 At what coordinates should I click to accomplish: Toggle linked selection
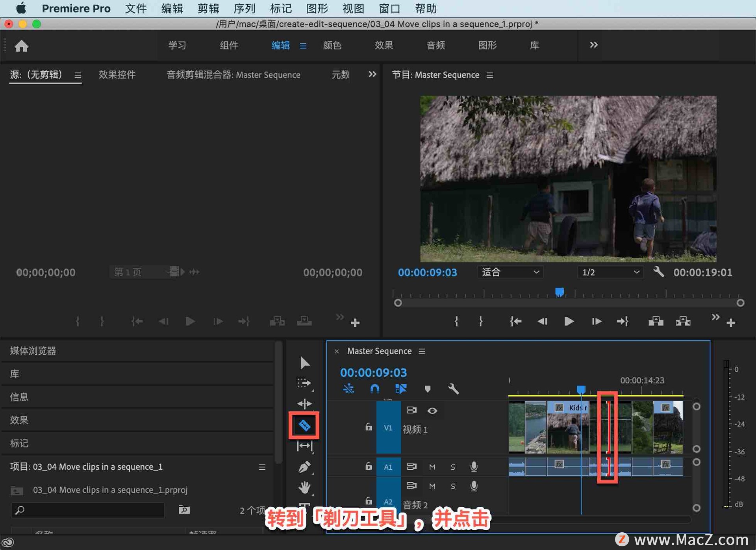pyautogui.click(x=401, y=389)
